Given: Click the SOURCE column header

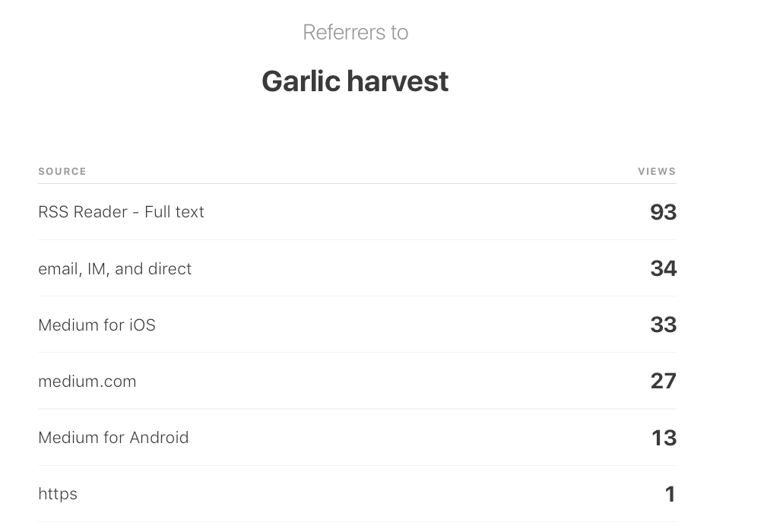Looking at the screenshot, I should pyautogui.click(x=62, y=172).
